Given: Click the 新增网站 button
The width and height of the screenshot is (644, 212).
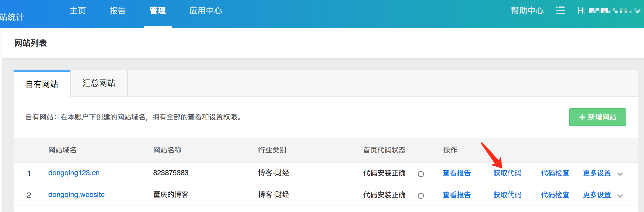Looking at the screenshot, I should tap(597, 117).
